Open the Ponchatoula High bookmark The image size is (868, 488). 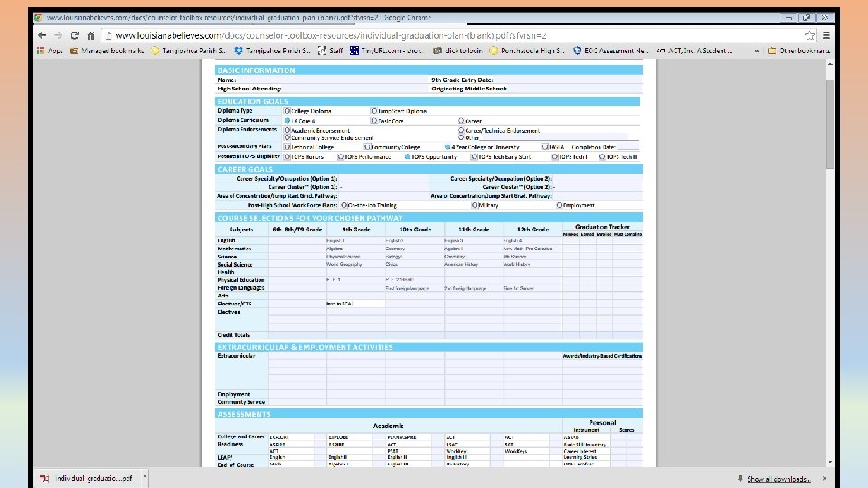pyautogui.click(x=527, y=51)
